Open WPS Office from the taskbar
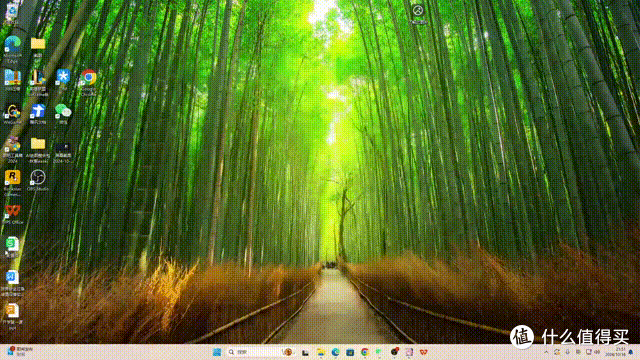 pos(424,352)
